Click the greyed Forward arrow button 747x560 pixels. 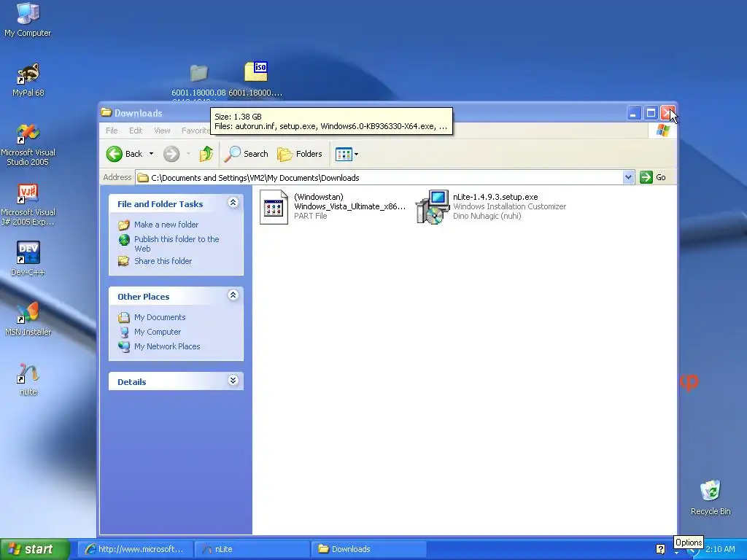171,154
